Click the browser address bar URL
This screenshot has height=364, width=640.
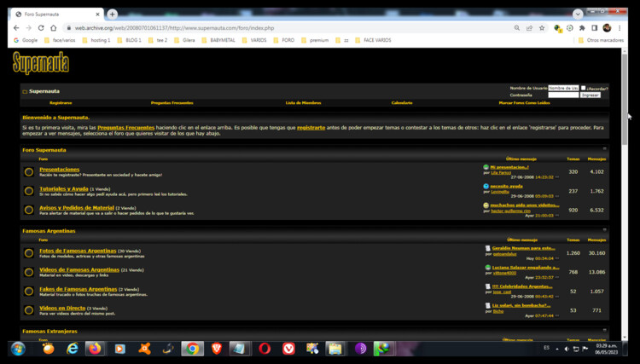tap(174, 28)
